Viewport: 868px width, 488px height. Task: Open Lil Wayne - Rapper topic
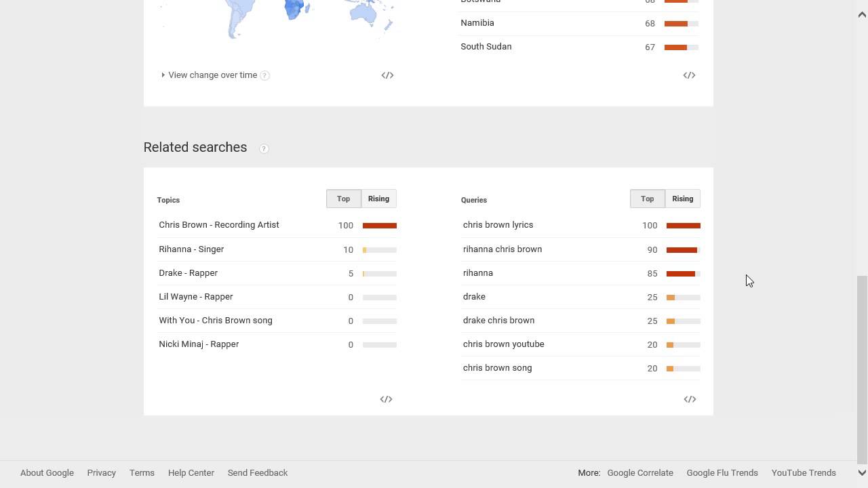click(x=195, y=297)
